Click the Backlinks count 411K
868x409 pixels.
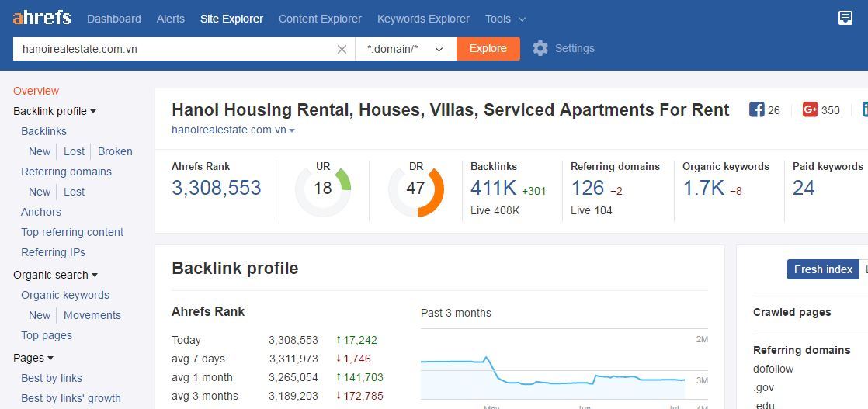(493, 188)
